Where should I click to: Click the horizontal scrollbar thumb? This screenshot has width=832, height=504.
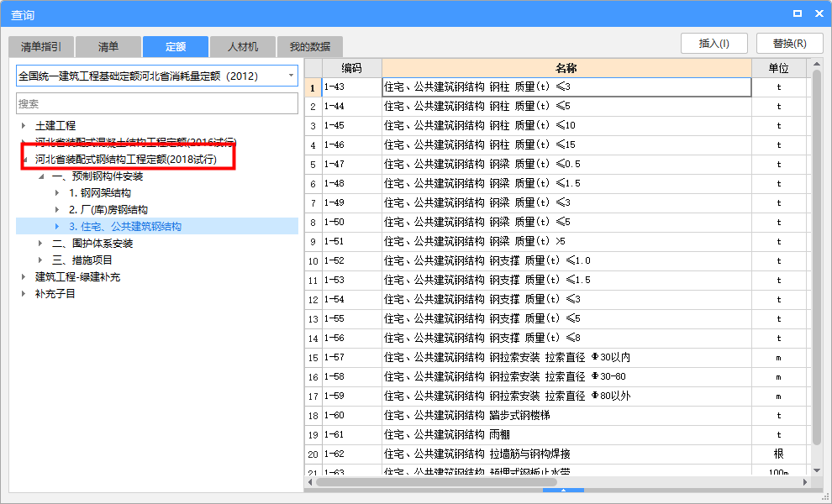click(x=436, y=481)
